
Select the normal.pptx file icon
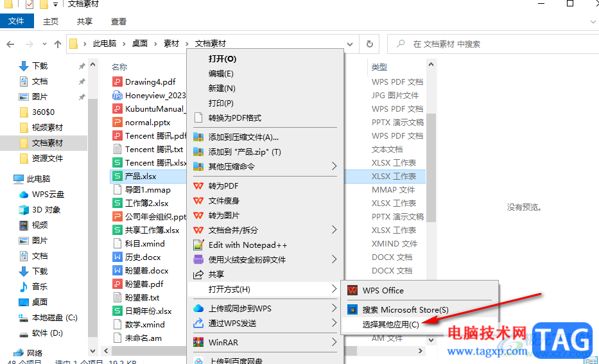pyautogui.click(x=117, y=122)
